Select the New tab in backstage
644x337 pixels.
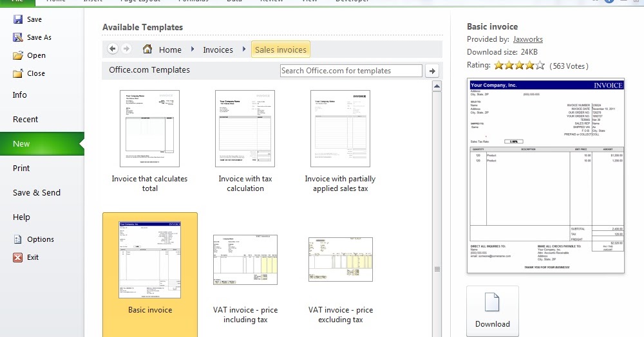(42, 143)
